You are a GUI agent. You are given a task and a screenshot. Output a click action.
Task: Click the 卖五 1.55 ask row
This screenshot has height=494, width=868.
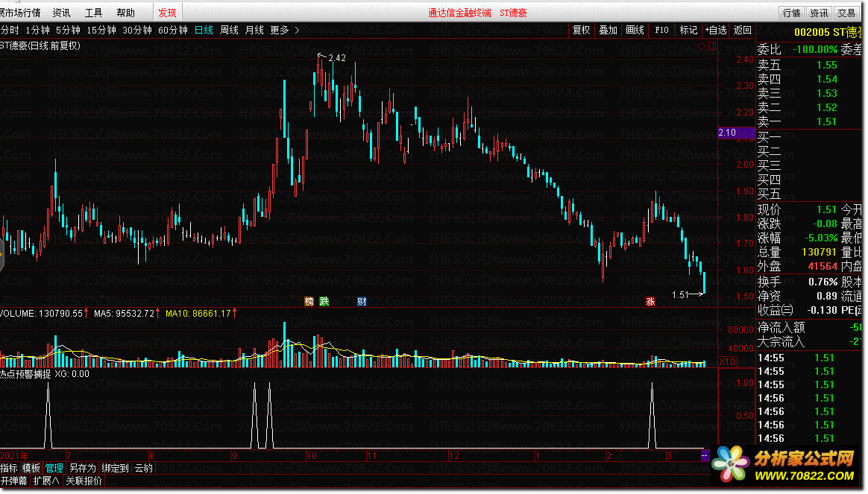click(x=810, y=65)
